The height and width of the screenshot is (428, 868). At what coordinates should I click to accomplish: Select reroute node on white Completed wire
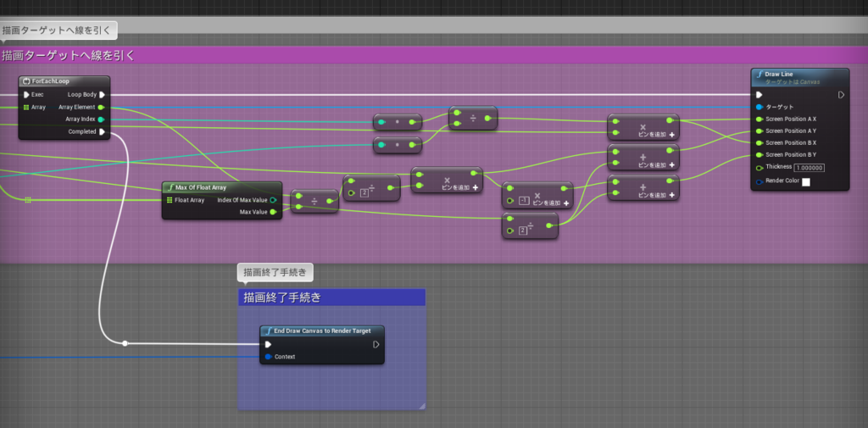[125, 343]
